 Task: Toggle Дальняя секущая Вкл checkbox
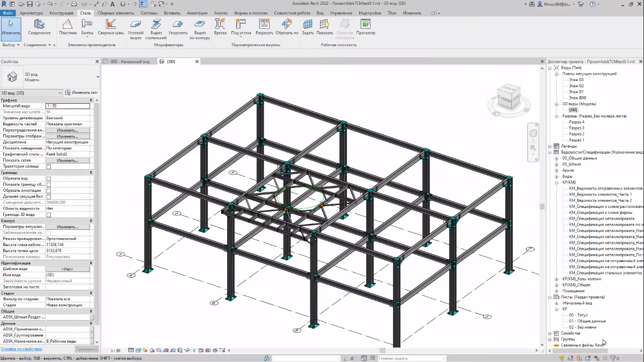(49, 197)
